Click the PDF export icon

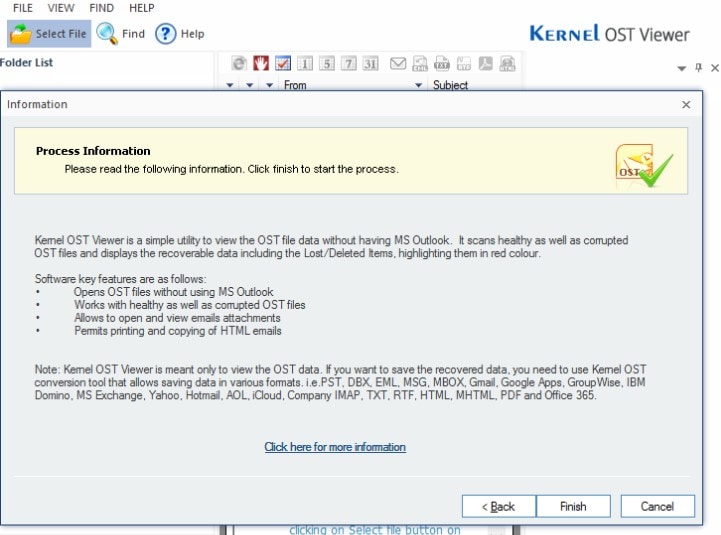(x=486, y=63)
